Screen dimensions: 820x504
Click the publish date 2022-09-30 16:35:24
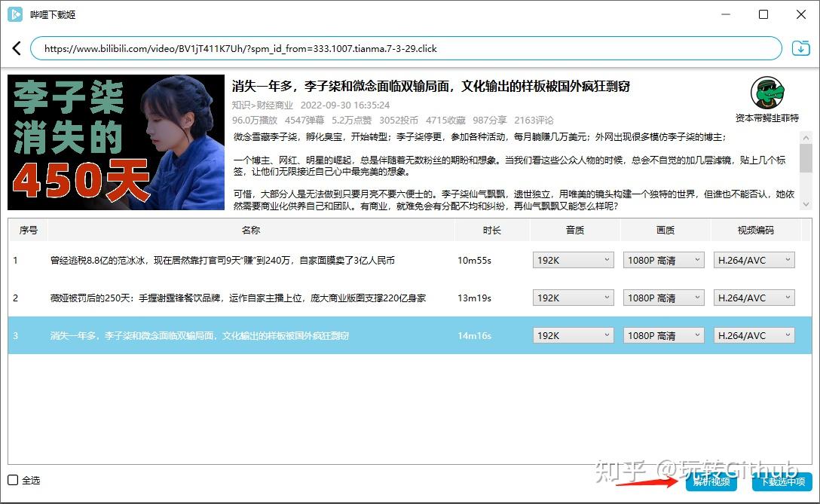tap(345, 105)
